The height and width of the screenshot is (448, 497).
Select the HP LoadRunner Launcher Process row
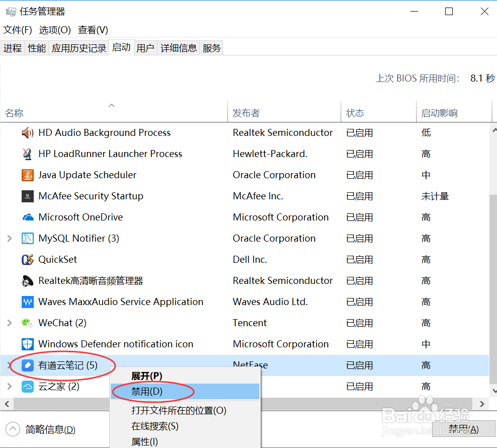coord(245,154)
